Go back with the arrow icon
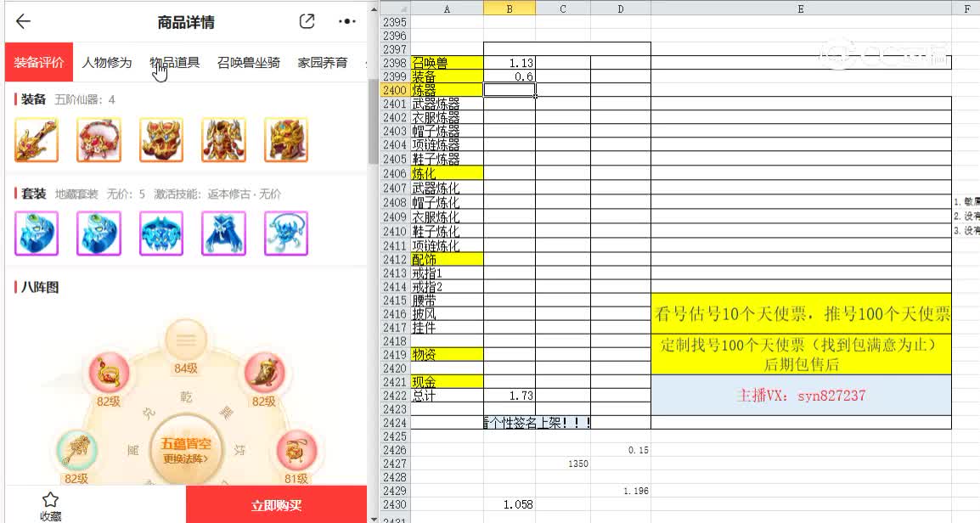 (23, 21)
